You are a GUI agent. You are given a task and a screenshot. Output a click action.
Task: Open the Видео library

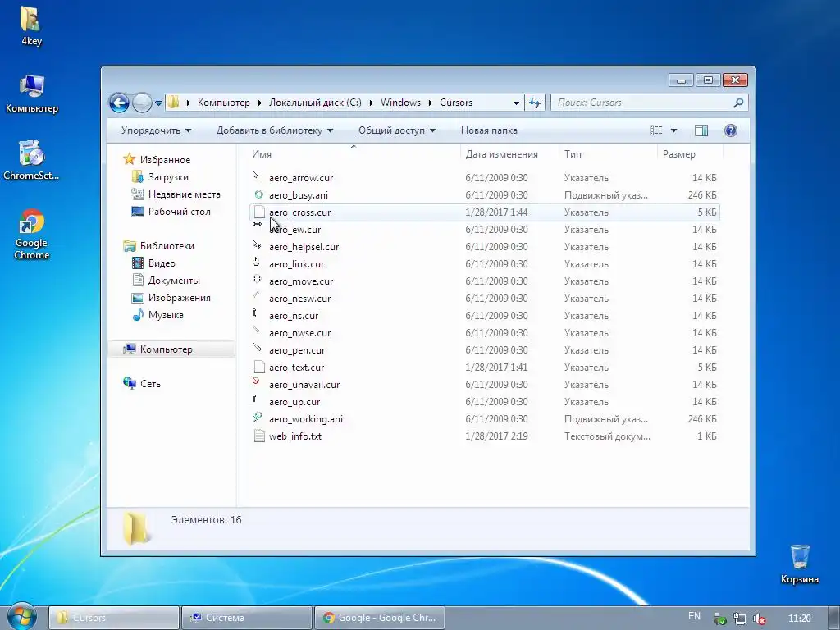click(162, 263)
